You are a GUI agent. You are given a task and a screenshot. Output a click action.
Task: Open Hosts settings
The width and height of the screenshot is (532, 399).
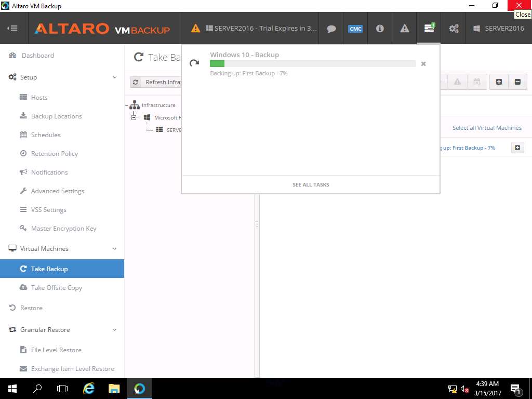[x=39, y=97]
